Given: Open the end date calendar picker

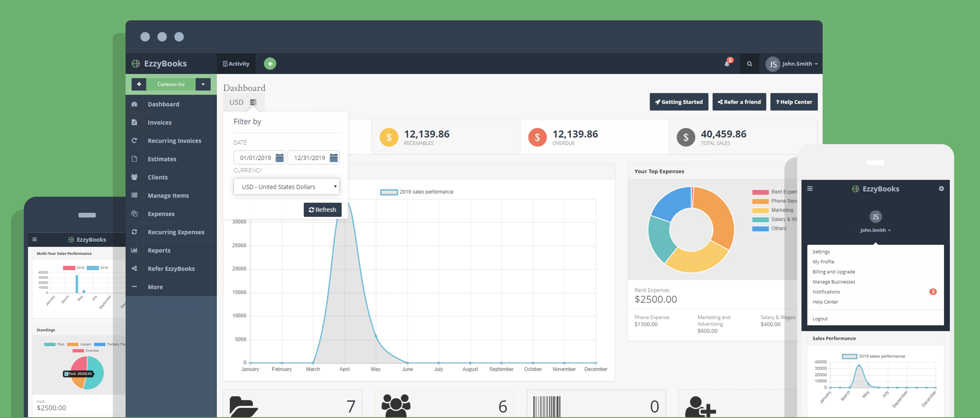Looking at the screenshot, I should coord(334,158).
